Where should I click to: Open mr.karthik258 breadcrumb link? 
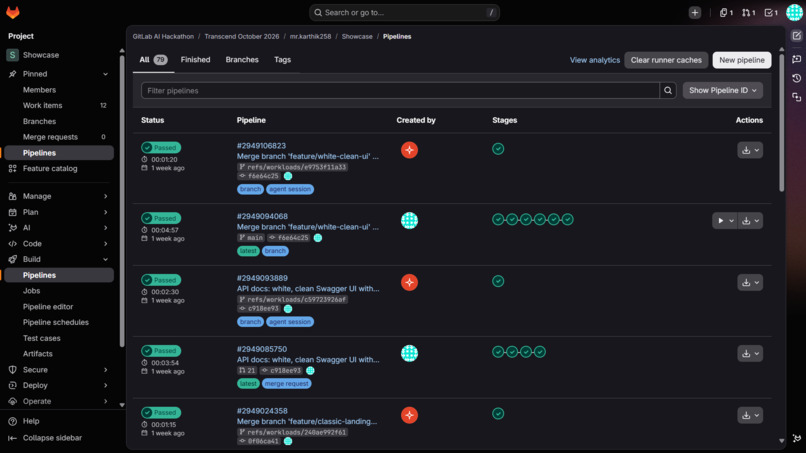pyautogui.click(x=310, y=37)
